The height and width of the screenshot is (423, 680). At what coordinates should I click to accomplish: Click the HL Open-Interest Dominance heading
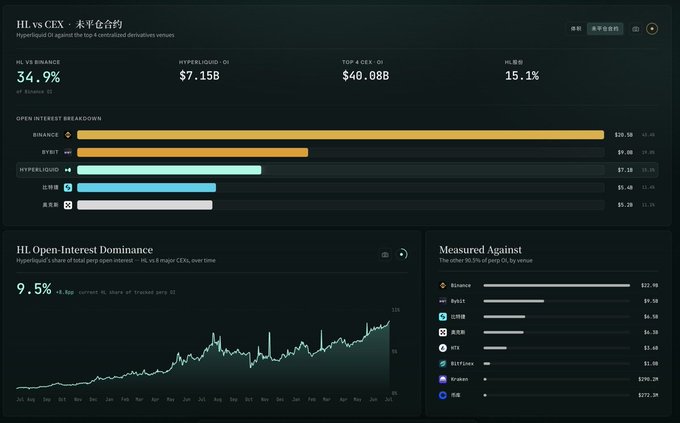85,250
